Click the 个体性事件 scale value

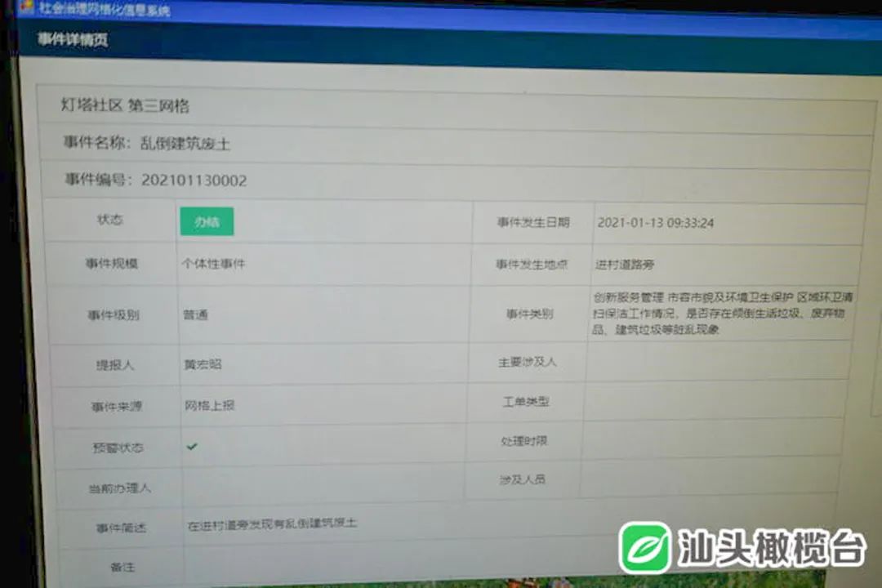pyautogui.click(x=214, y=263)
